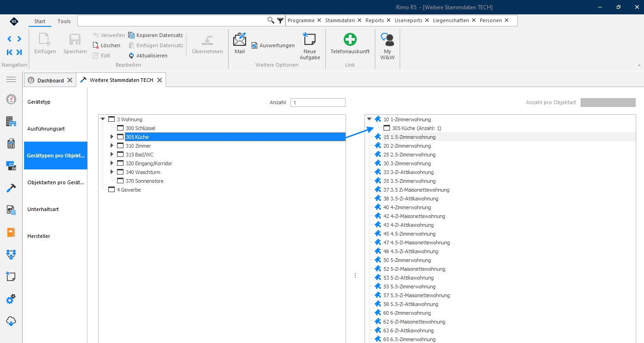Open the Hersteller section

(x=56, y=236)
